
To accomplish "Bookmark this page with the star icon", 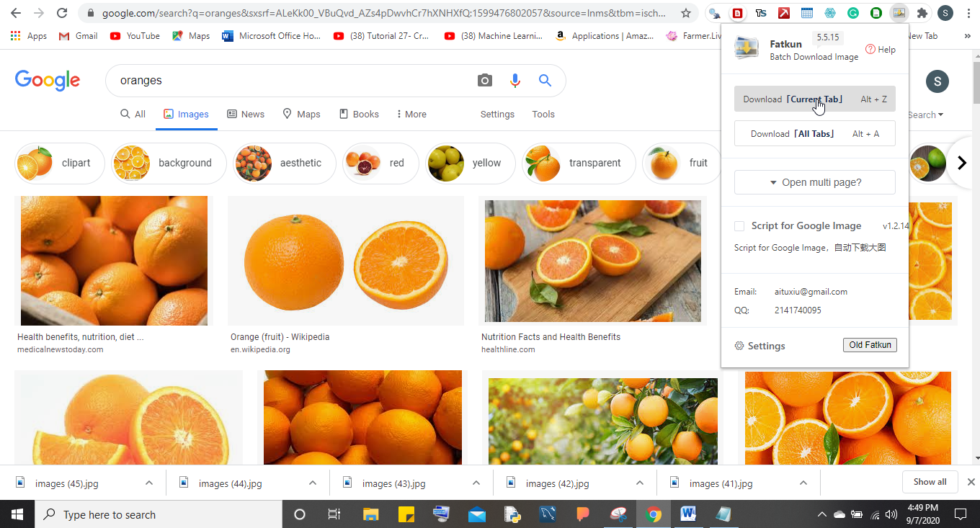I will 686,13.
